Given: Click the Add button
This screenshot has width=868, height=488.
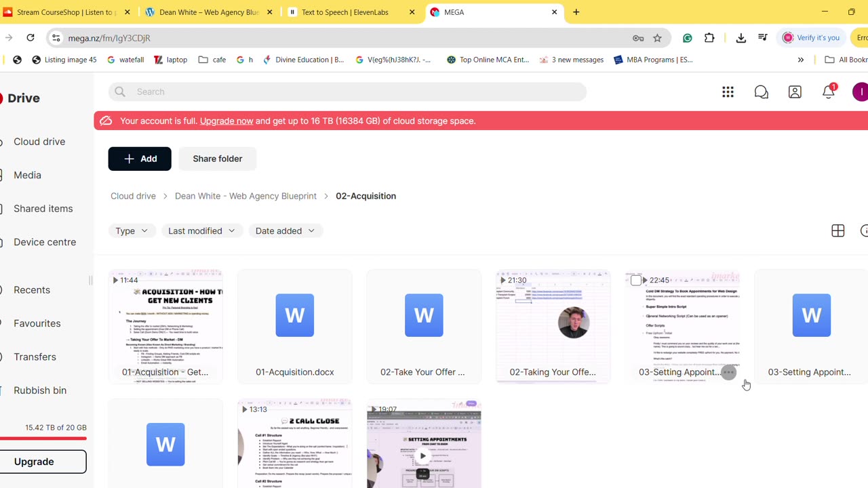Looking at the screenshot, I should 140,159.
